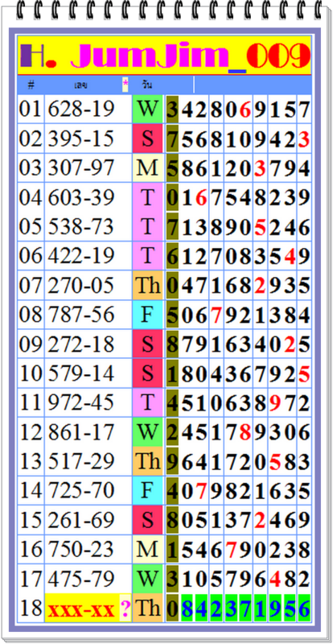Click the olive-highlighted "3" in row 01
The image size is (333, 644).
click(x=172, y=109)
